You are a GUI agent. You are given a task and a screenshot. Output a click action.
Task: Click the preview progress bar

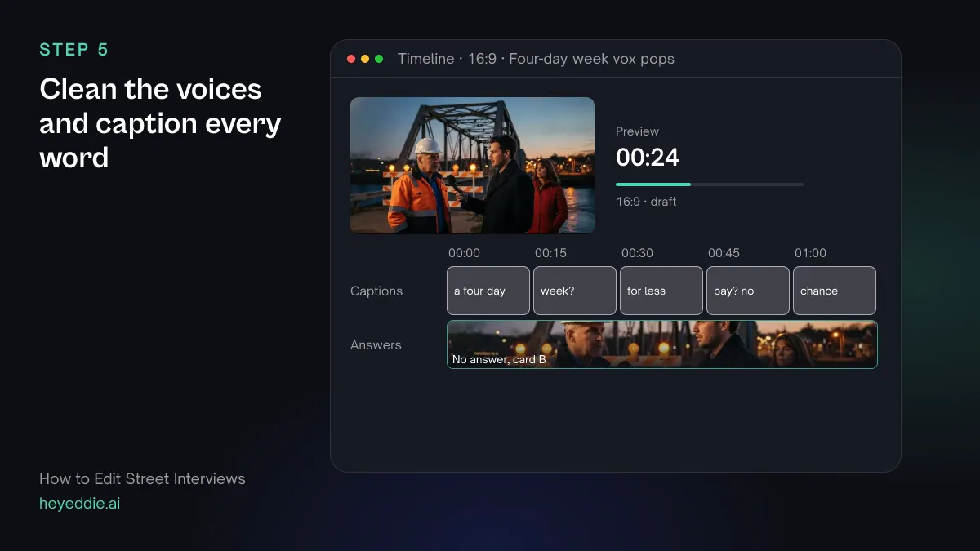coord(710,184)
